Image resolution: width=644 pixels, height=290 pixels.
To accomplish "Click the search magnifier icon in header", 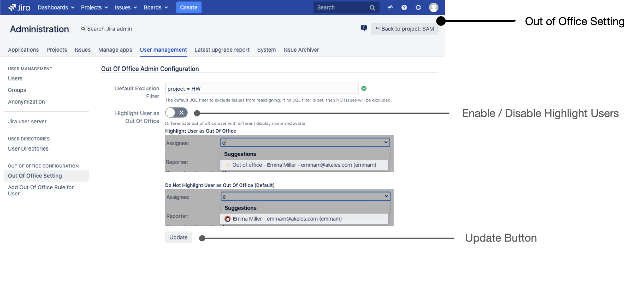I will coord(372,8).
